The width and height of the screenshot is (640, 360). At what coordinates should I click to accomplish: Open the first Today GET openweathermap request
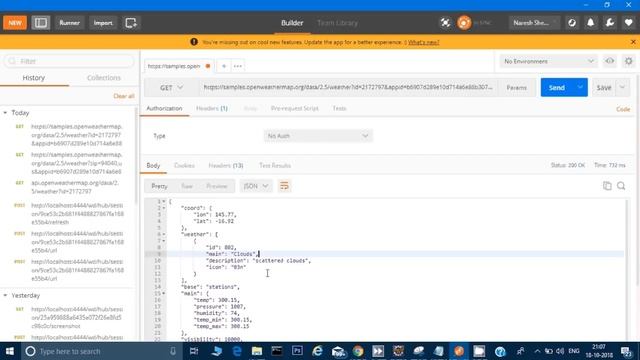(76, 135)
